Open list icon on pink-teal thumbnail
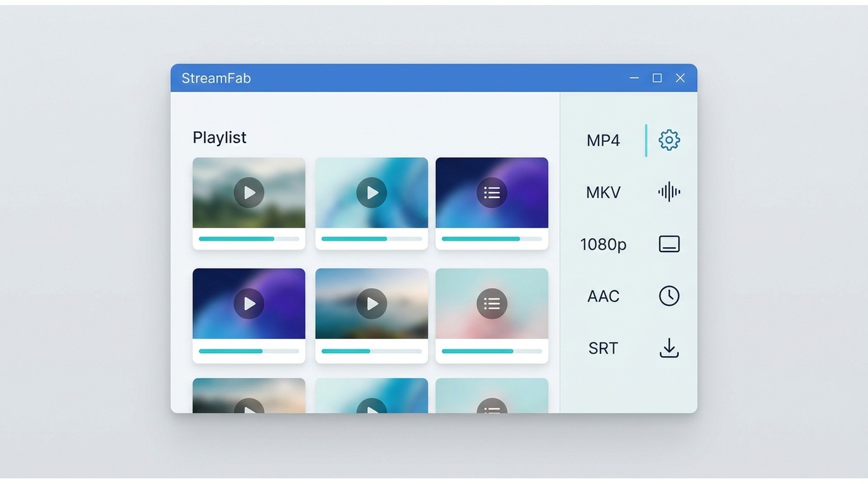This screenshot has height=484, width=868. click(491, 304)
